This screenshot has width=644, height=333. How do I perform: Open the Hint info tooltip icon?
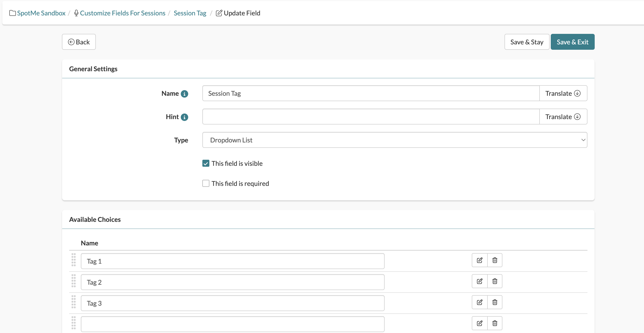tap(185, 117)
